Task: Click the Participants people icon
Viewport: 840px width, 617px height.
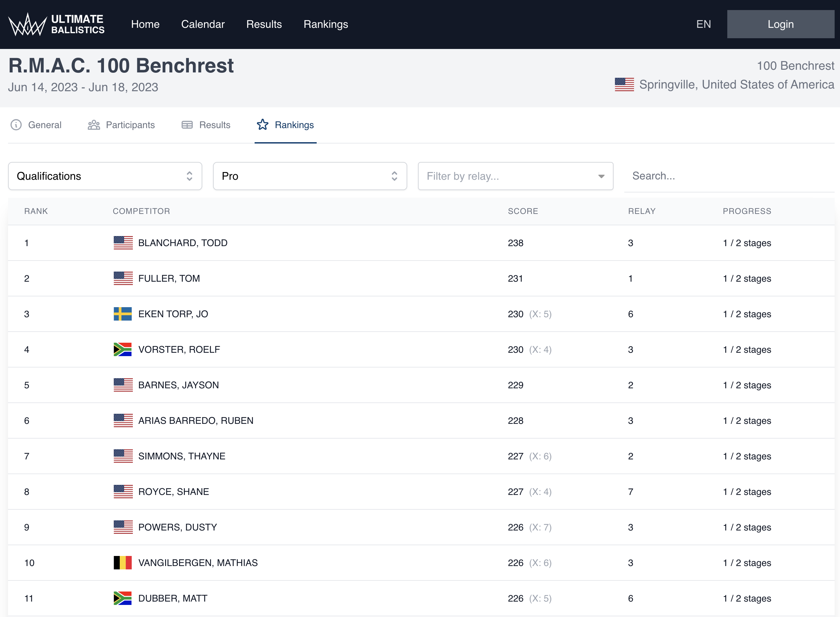Action: click(94, 125)
